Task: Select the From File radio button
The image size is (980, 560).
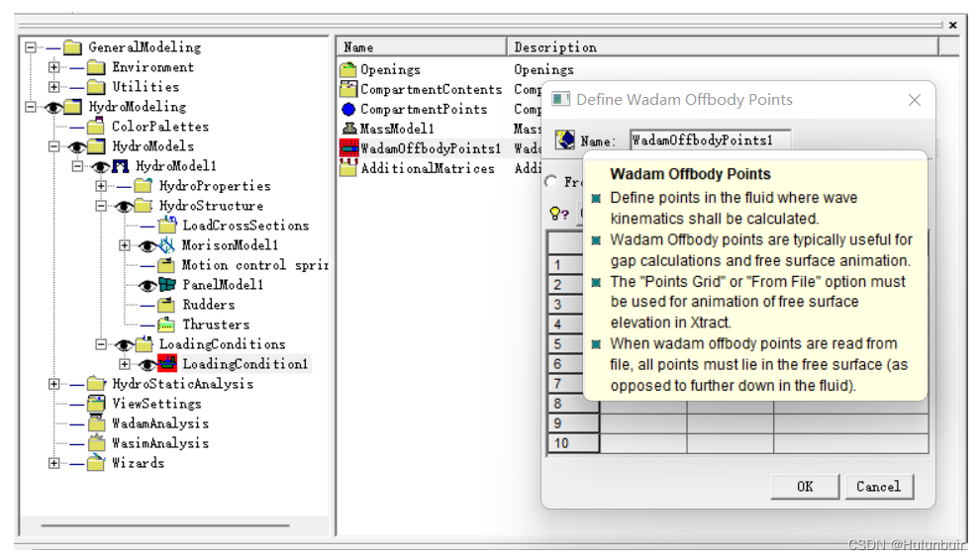Action: (551, 181)
